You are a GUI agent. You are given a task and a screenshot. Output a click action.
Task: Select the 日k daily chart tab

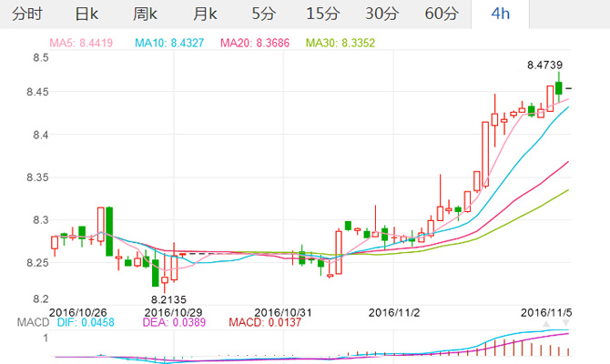pos(87,14)
